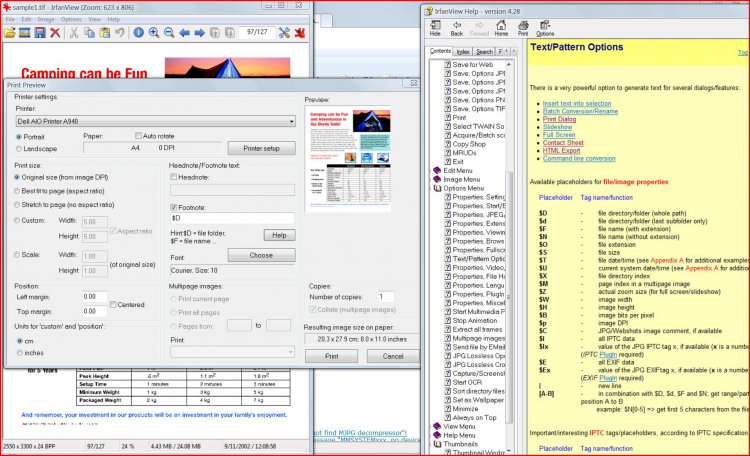Select Stretch to page option
750x456 pixels.
pyautogui.click(x=17, y=205)
